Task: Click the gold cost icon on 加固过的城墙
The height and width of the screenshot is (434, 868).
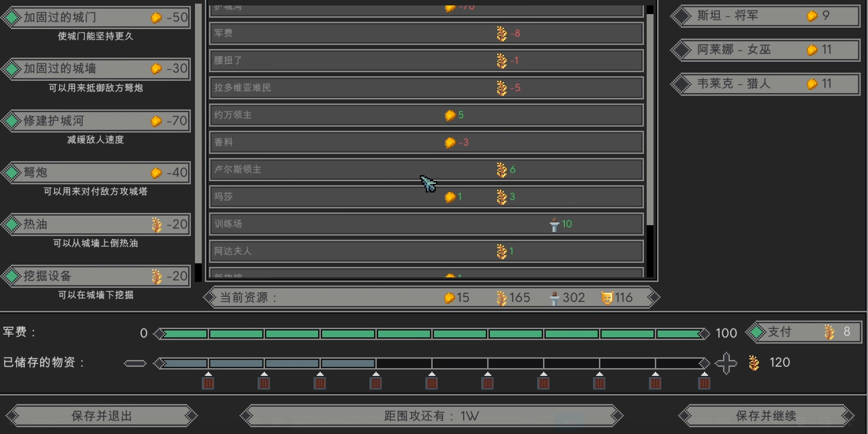Action: [156, 69]
